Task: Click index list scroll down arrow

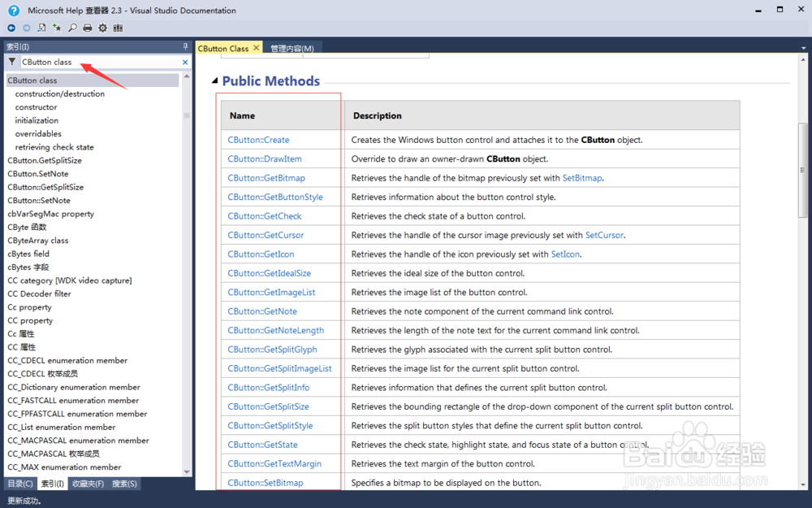Action: [x=187, y=471]
